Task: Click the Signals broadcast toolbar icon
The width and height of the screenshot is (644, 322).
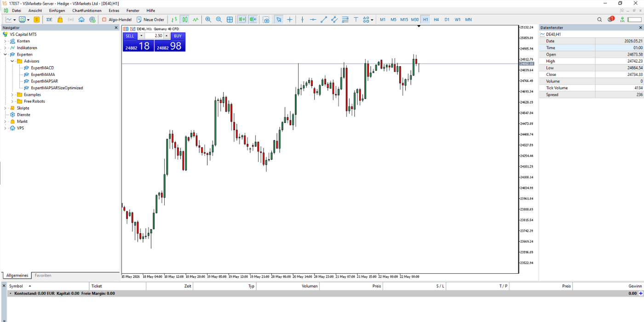Action: (71, 20)
